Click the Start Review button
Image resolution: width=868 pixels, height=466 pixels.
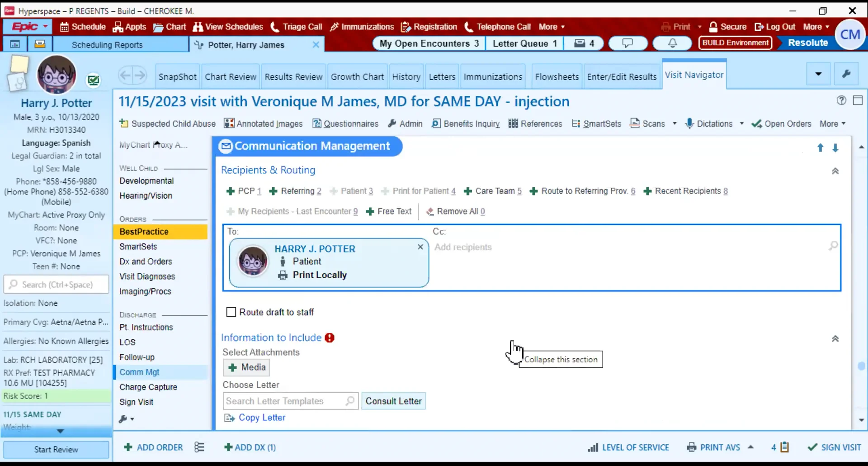pos(56,449)
